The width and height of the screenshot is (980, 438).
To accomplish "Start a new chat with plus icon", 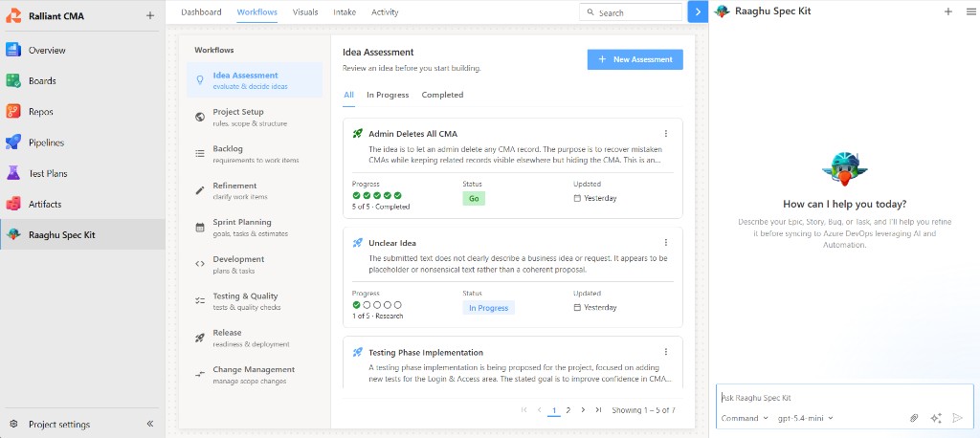I will [948, 11].
